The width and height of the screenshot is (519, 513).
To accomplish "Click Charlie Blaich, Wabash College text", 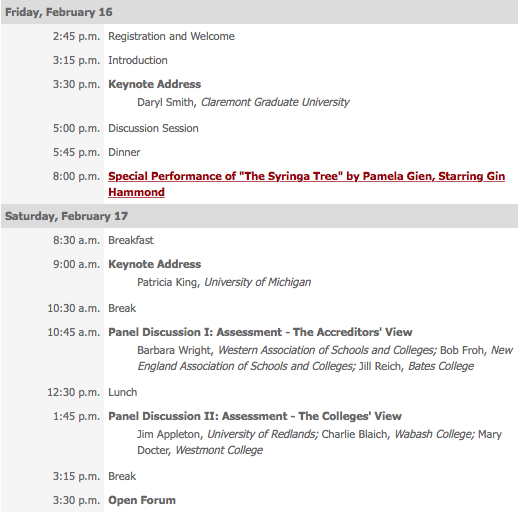I will pyautogui.click(x=398, y=434).
